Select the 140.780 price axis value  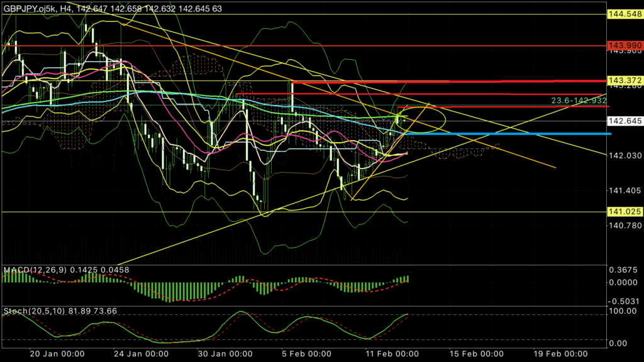625,226
